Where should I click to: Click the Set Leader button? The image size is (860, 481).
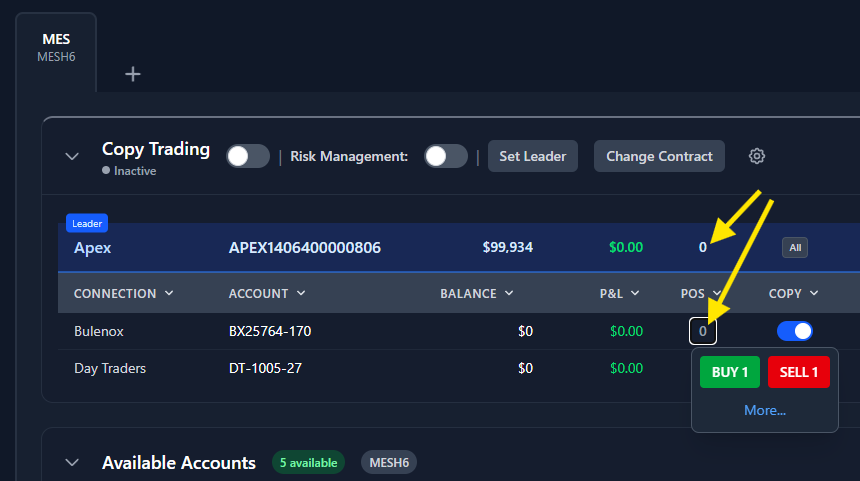coord(533,156)
